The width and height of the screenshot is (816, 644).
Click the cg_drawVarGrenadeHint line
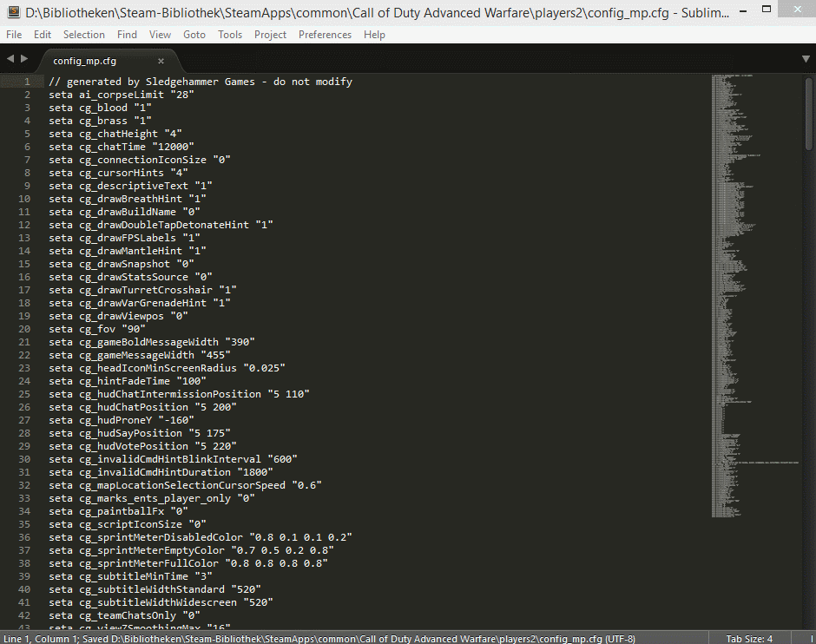[140, 303]
